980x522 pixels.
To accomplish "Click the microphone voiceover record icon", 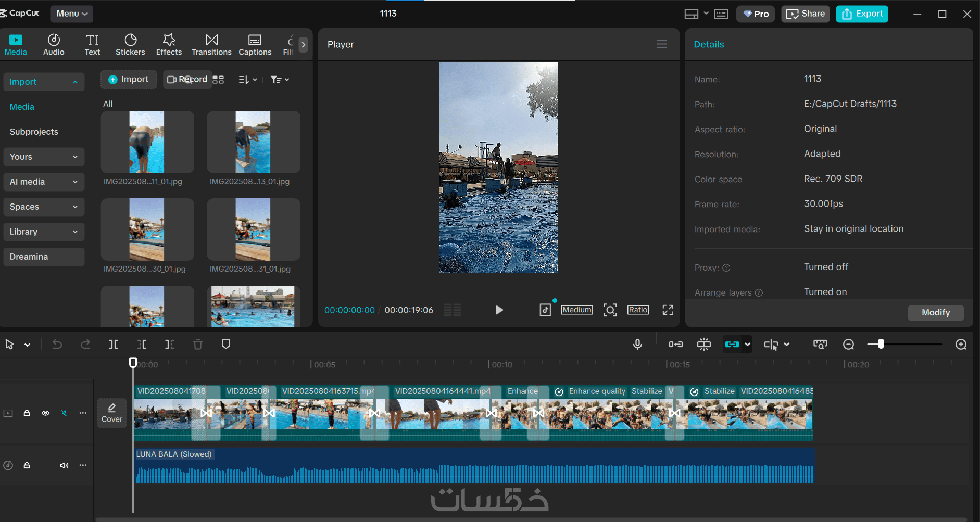I will [637, 344].
